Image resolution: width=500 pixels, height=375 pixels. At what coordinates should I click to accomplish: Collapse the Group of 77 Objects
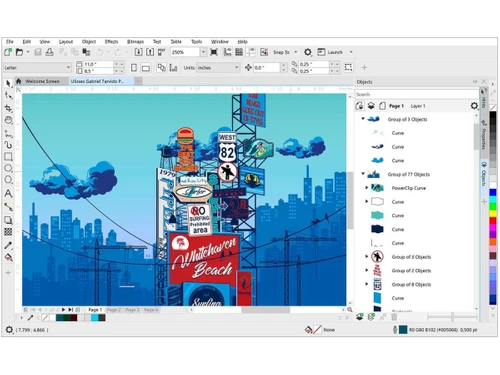(x=363, y=173)
